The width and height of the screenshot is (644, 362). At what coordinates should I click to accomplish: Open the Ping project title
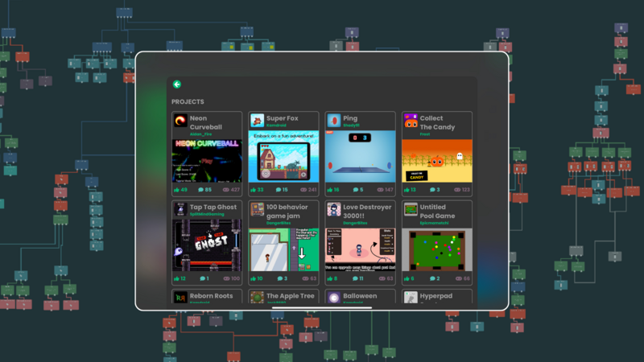(350, 118)
